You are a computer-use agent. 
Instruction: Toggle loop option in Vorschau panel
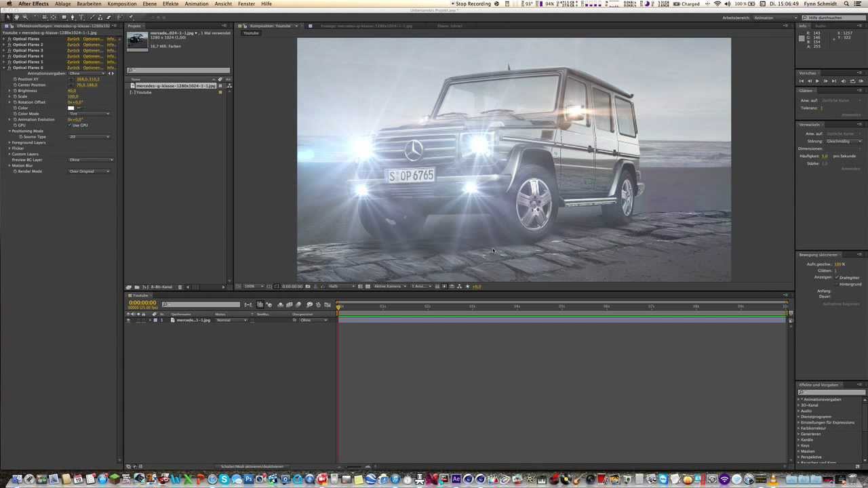click(852, 81)
